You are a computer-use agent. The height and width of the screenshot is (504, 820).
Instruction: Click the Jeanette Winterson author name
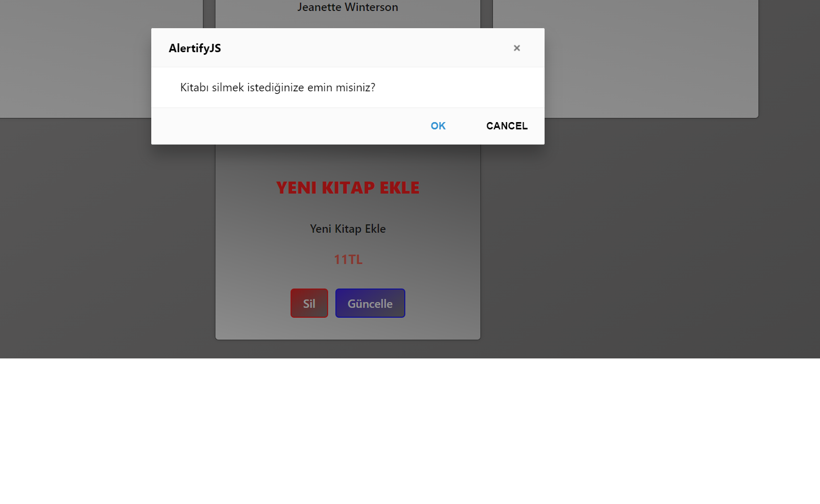point(348,7)
